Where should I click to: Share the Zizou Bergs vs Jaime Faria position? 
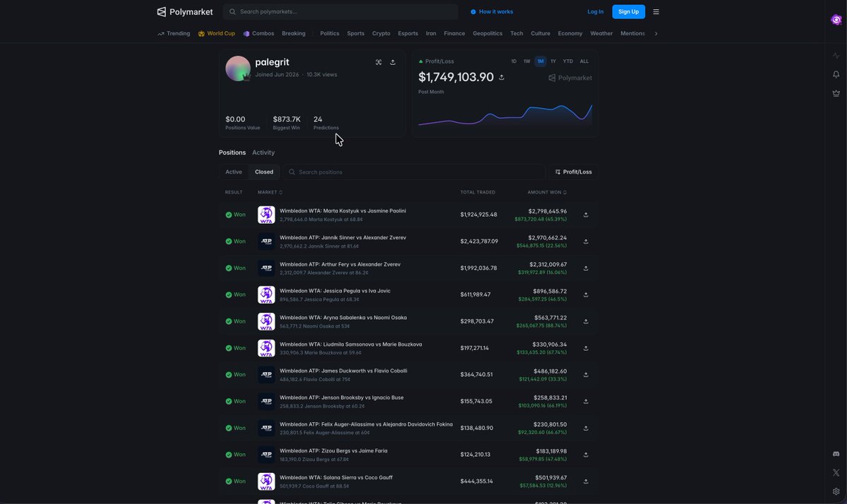pyautogui.click(x=586, y=455)
